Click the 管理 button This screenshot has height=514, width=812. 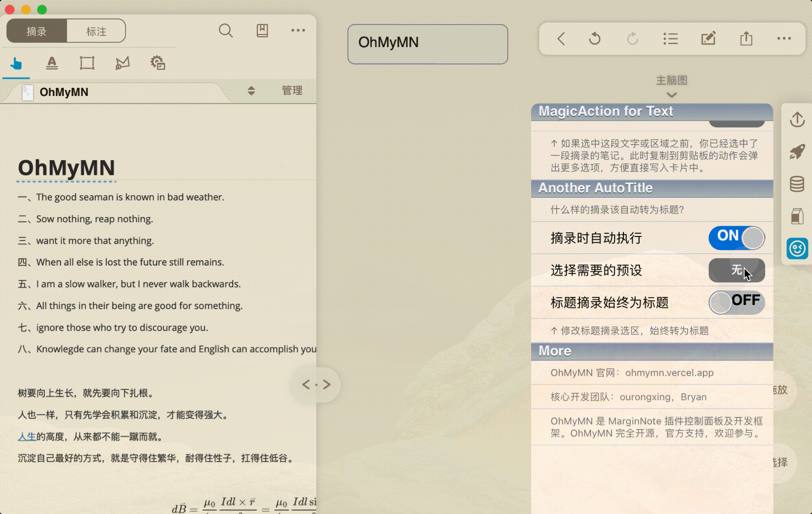[x=292, y=91]
